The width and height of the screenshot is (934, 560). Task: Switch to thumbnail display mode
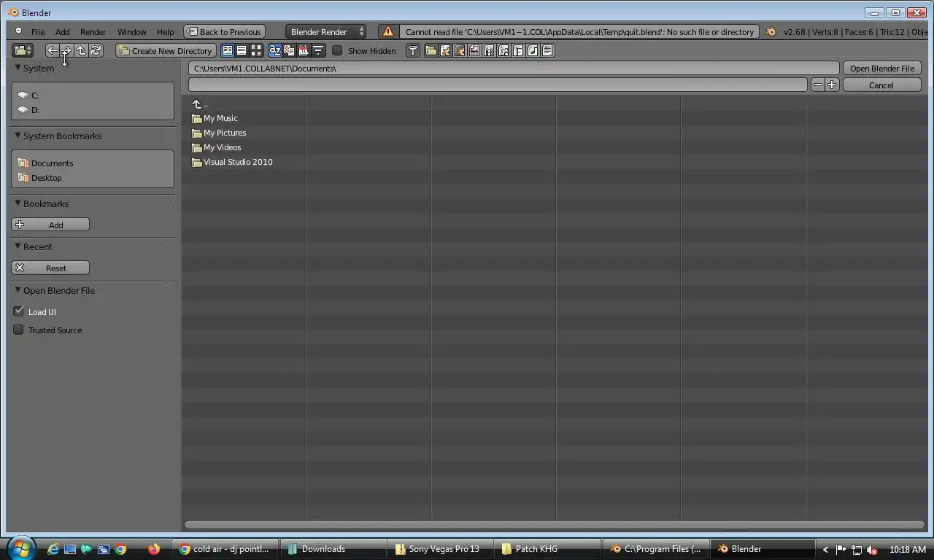tap(256, 50)
